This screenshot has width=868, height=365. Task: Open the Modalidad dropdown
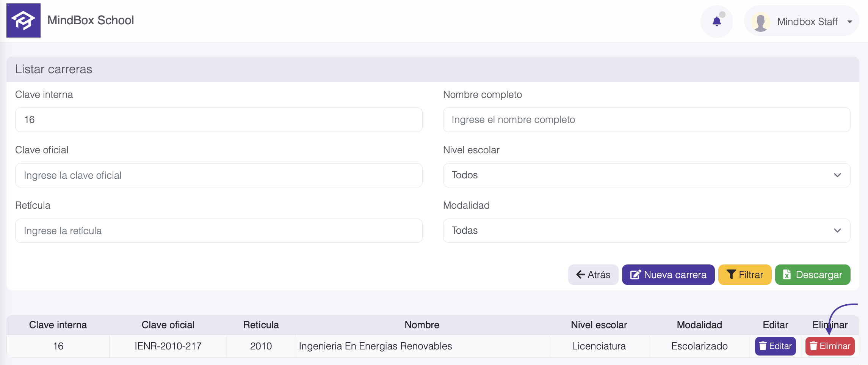click(646, 230)
